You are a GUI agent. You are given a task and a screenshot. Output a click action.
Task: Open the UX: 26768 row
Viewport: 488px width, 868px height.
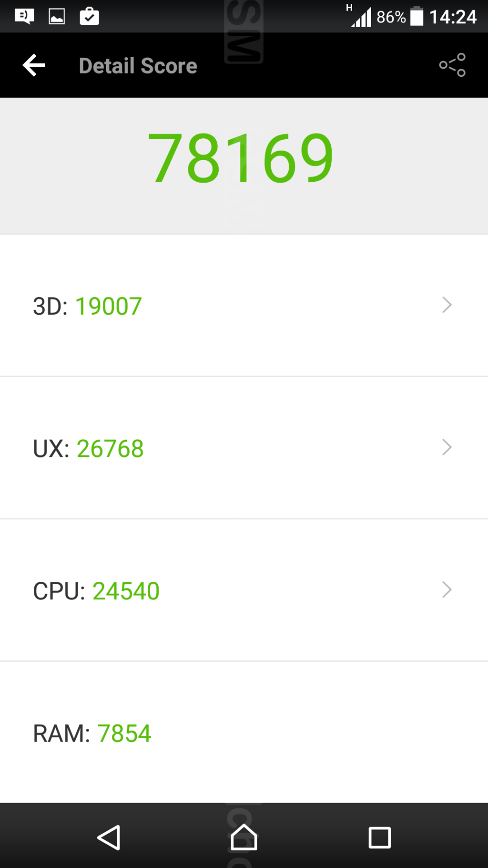tap(244, 448)
